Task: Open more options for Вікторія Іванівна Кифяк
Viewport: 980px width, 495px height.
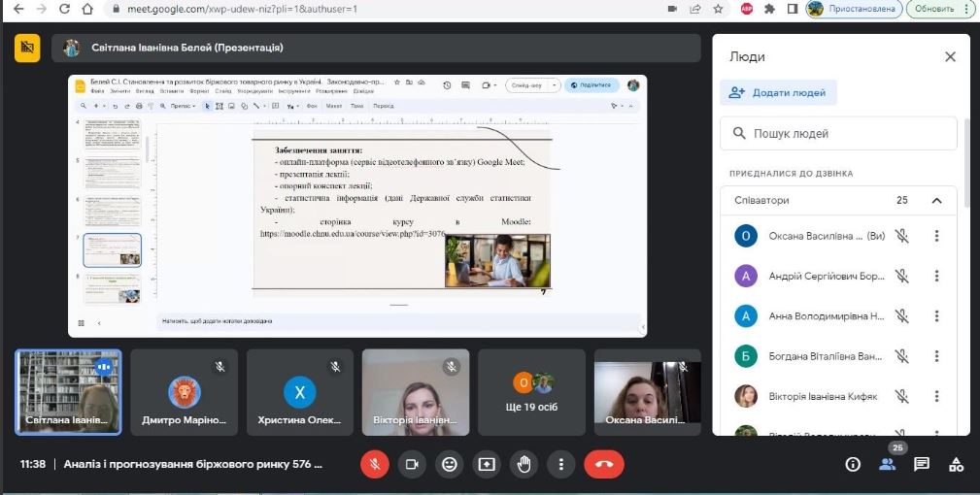Action: tap(936, 396)
